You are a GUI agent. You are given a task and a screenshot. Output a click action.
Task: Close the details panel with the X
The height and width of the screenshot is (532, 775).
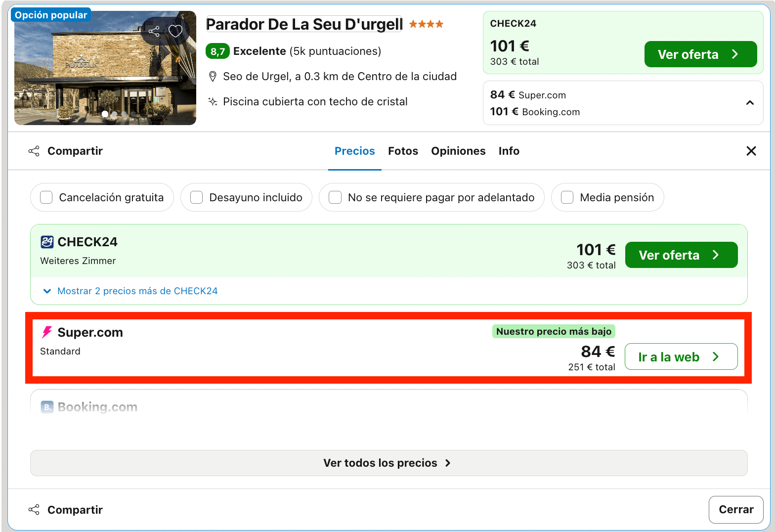click(751, 151)
